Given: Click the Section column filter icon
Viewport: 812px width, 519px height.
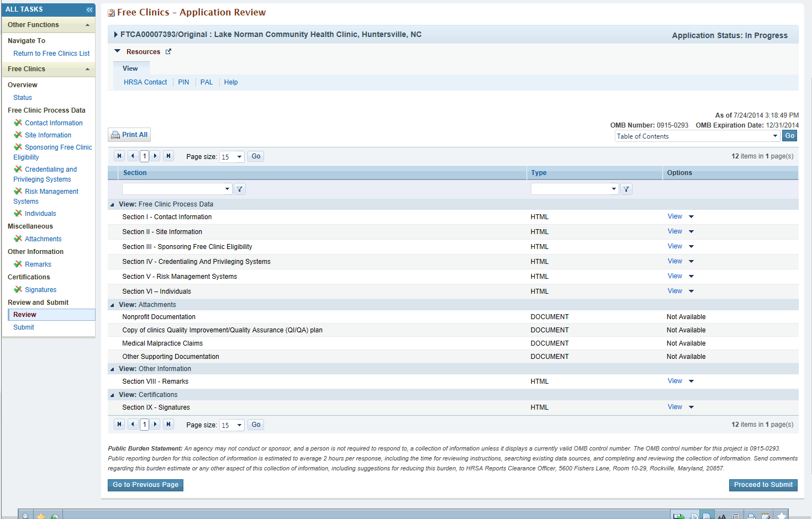Looking at the screenshot, I should point(240,189).
